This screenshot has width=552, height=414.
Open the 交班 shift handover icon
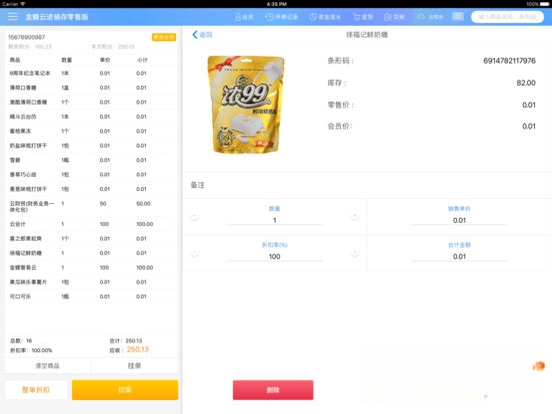tap(394, 17)
